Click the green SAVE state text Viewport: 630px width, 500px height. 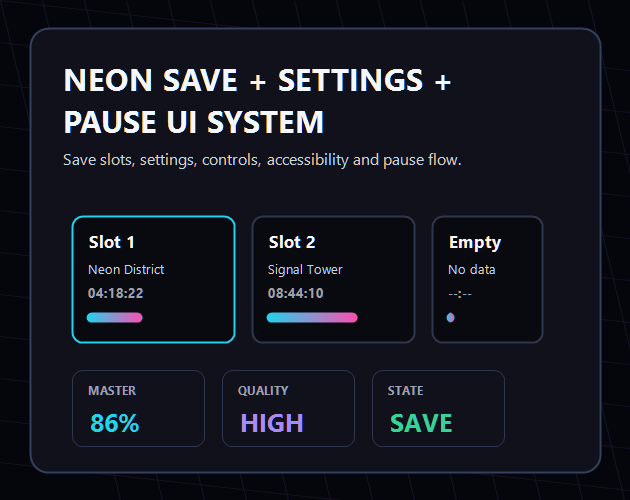[421, 423]
